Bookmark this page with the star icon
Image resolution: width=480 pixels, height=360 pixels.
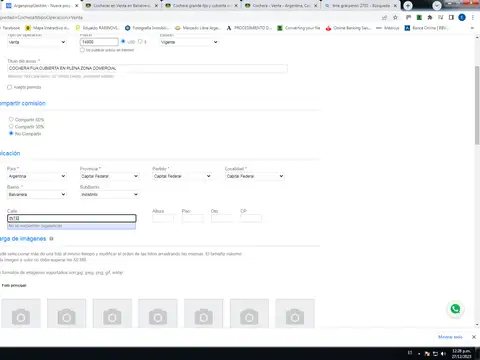[x=395, y=17]
